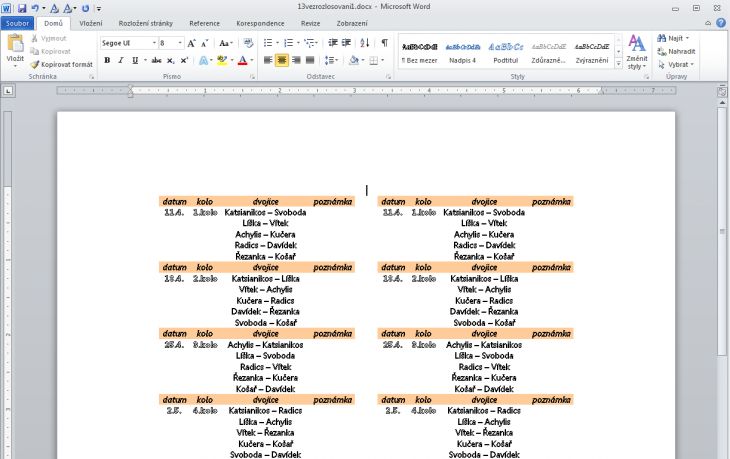Apply shading paint bucket color
Screen dimensions: 730x459
tap(354, 60)
